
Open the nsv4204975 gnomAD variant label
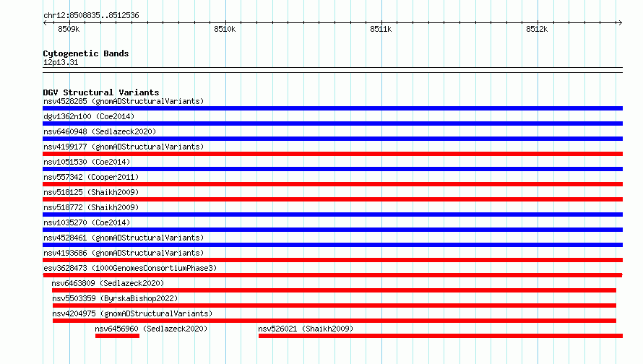click(x=132, y=313)
